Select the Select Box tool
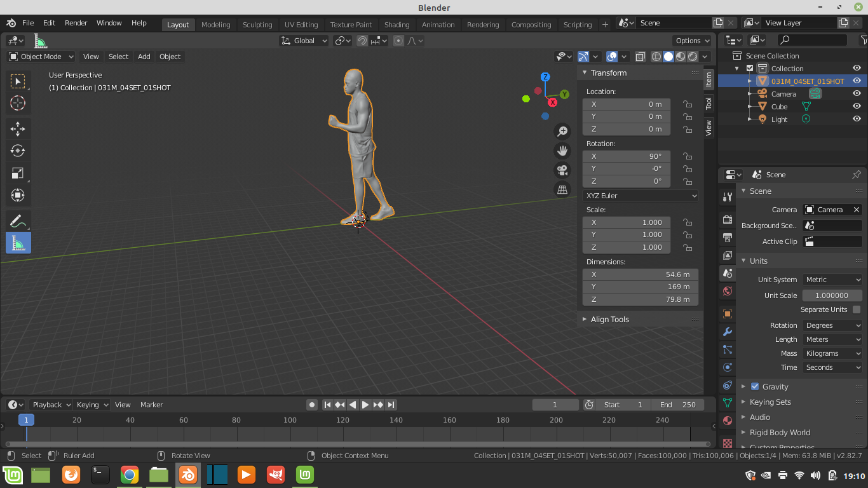This screenshot has height=488, width=868. tap(18, 81)
